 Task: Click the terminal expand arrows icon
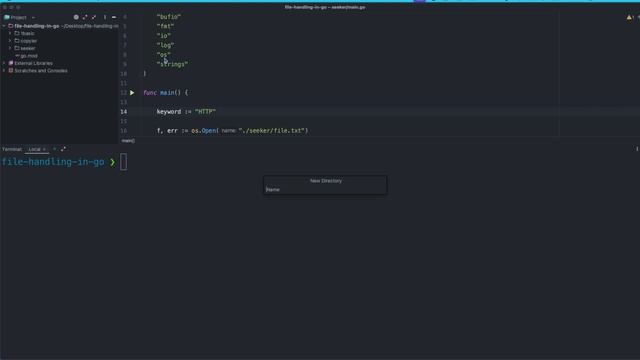63,149
